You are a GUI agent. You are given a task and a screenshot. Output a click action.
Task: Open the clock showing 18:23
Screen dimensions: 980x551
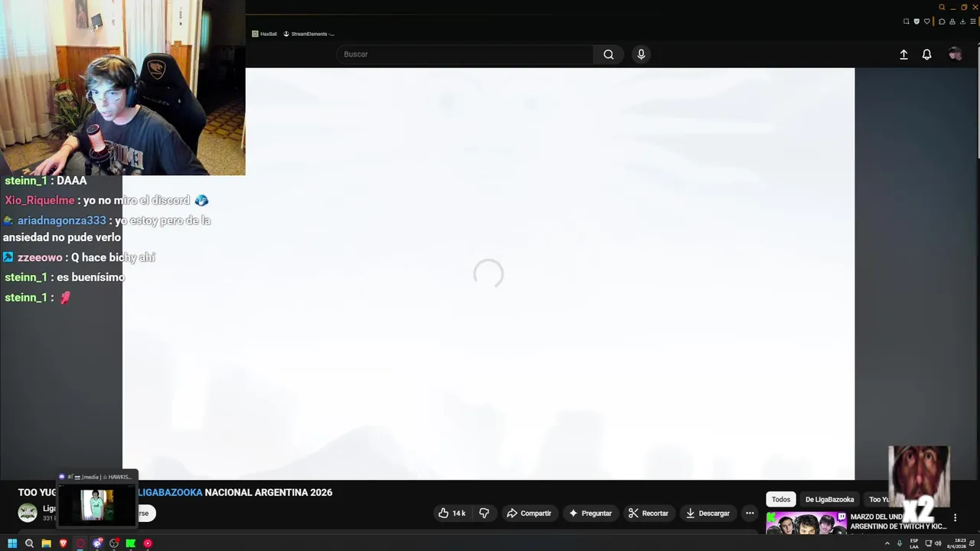(x=956, y=543)
